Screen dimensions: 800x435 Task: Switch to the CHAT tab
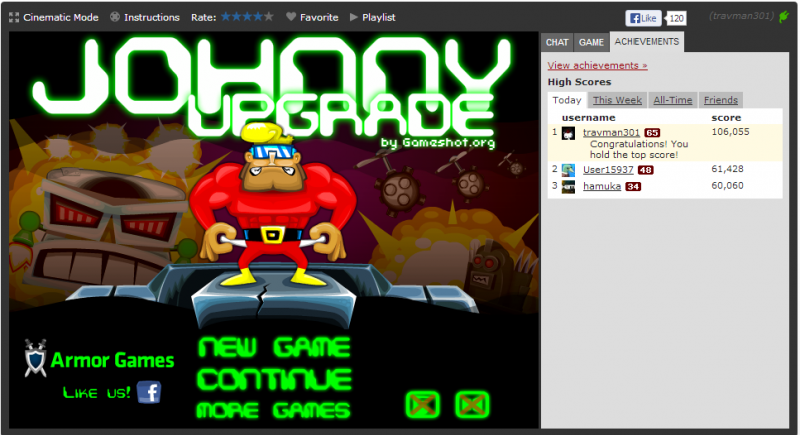click(x=557, y=42)
